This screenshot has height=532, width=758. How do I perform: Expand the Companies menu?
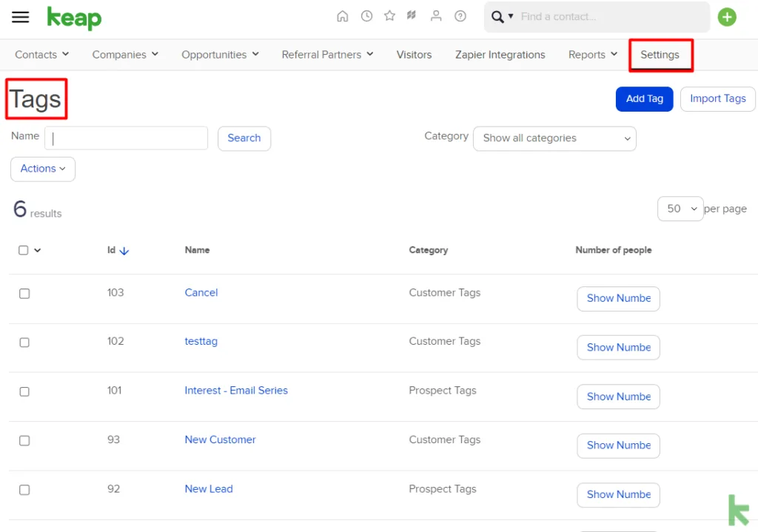click(125, 55)
